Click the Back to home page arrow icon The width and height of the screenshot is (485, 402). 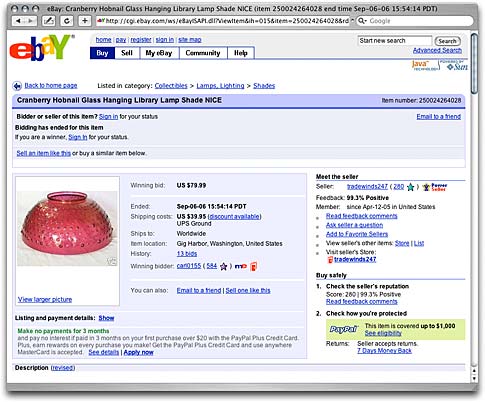[x=17, y=86]
